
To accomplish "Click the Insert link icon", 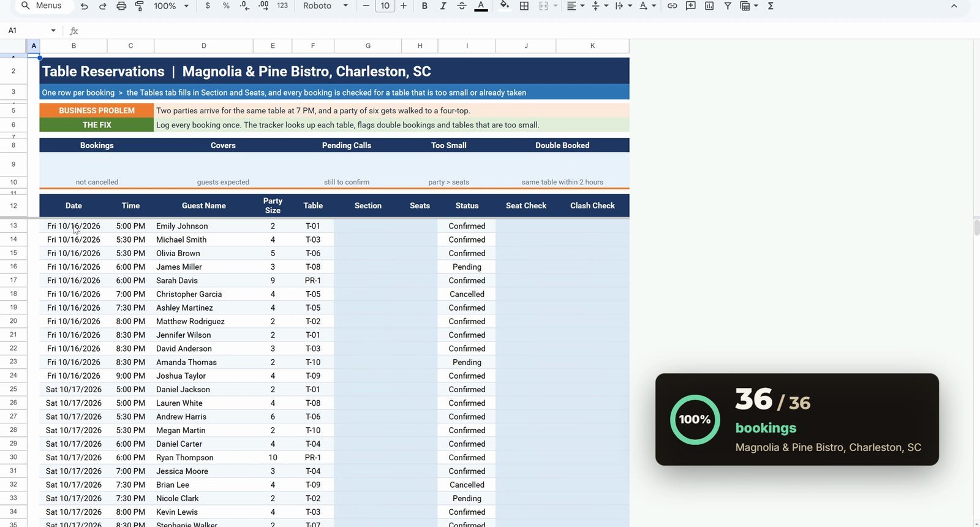I will 673,6.
